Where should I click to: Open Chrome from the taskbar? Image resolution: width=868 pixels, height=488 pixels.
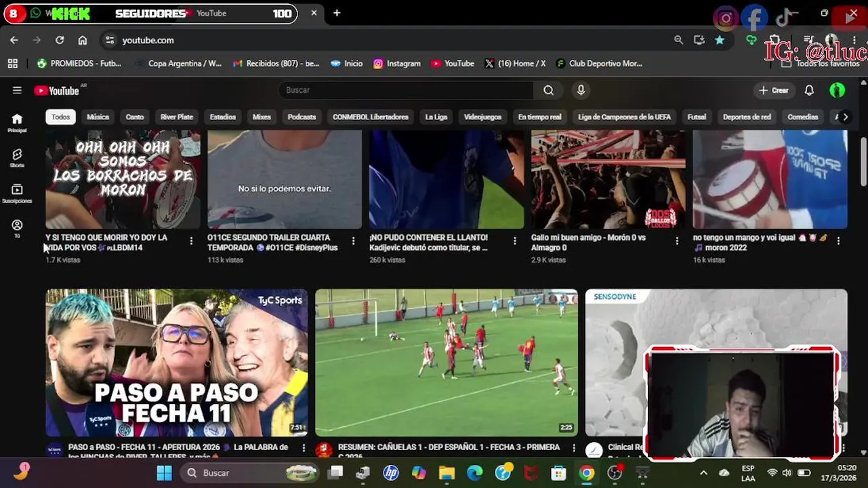[586, 472]
